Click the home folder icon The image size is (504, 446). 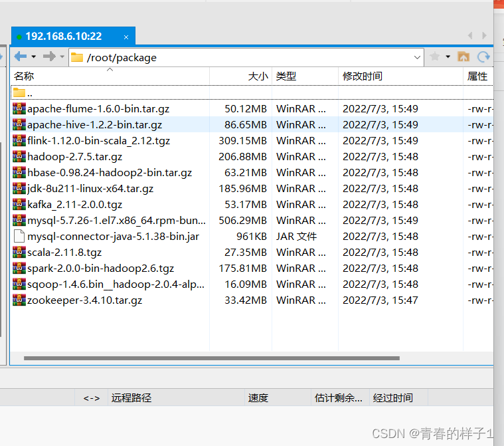pyautogui.click(x=463, y=56)
